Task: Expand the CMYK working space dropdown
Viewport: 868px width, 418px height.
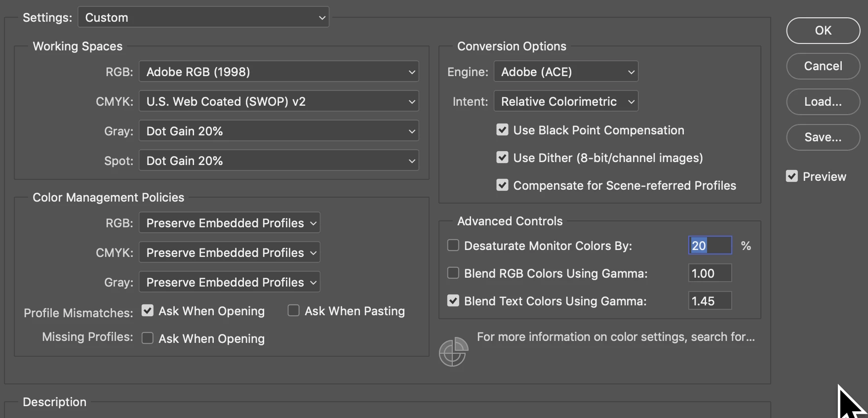Action: coord(279,101)
